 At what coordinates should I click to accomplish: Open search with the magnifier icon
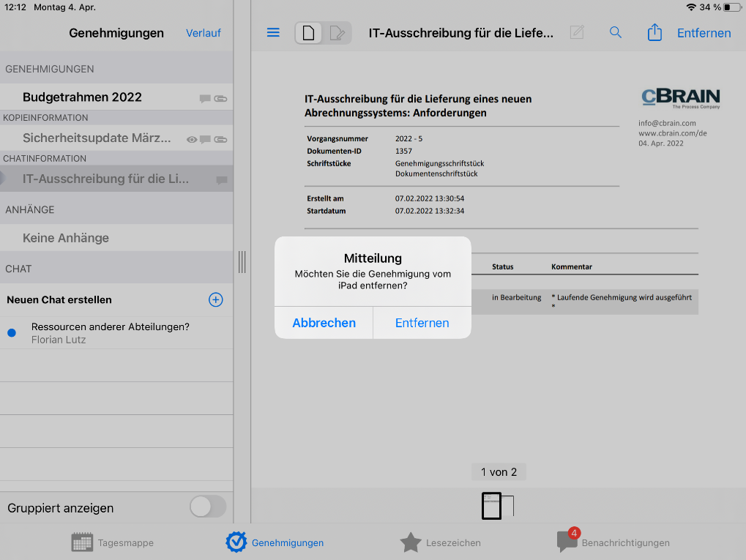click(x=616, y=33)
